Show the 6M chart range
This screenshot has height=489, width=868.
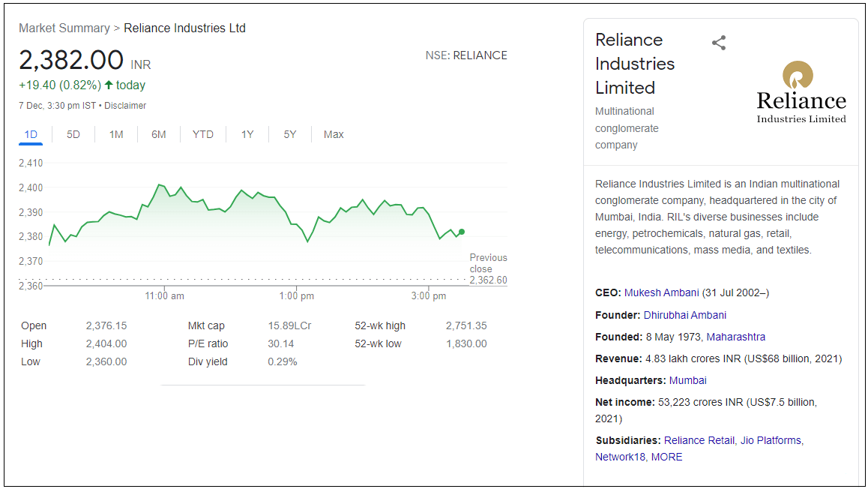(x=158, y=134)
